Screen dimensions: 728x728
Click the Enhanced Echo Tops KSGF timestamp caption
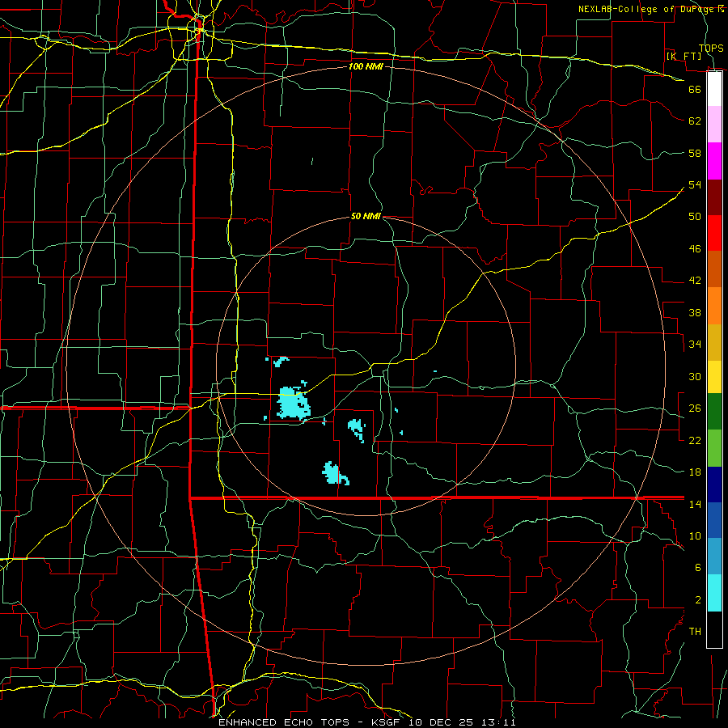366,722
